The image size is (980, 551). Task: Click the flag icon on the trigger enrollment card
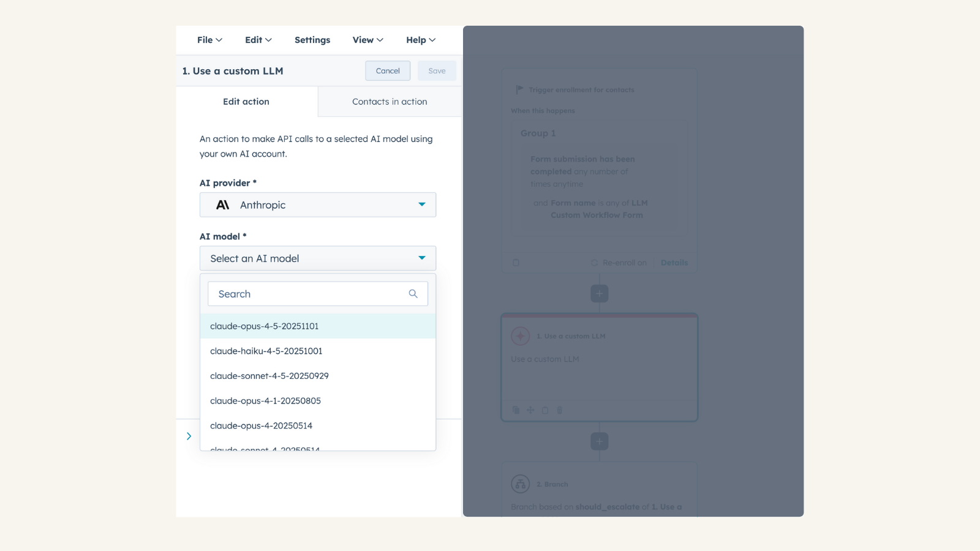520,89
